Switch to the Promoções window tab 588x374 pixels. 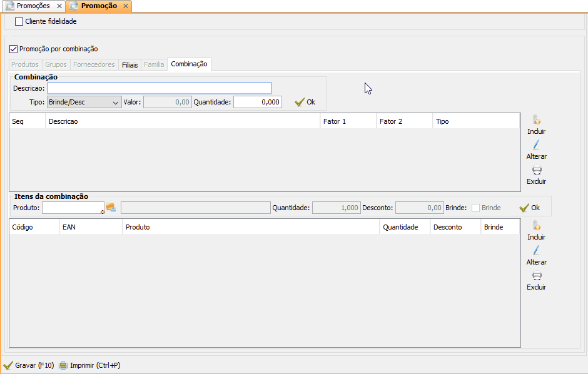pyautogui.click(x=33, y=6)
